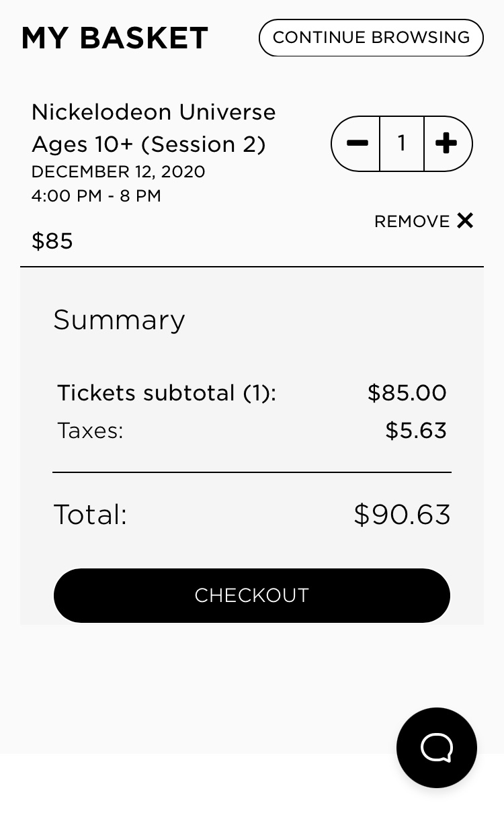Click the $5.63 tax amount
504x815 pixels.
point(415,430)
